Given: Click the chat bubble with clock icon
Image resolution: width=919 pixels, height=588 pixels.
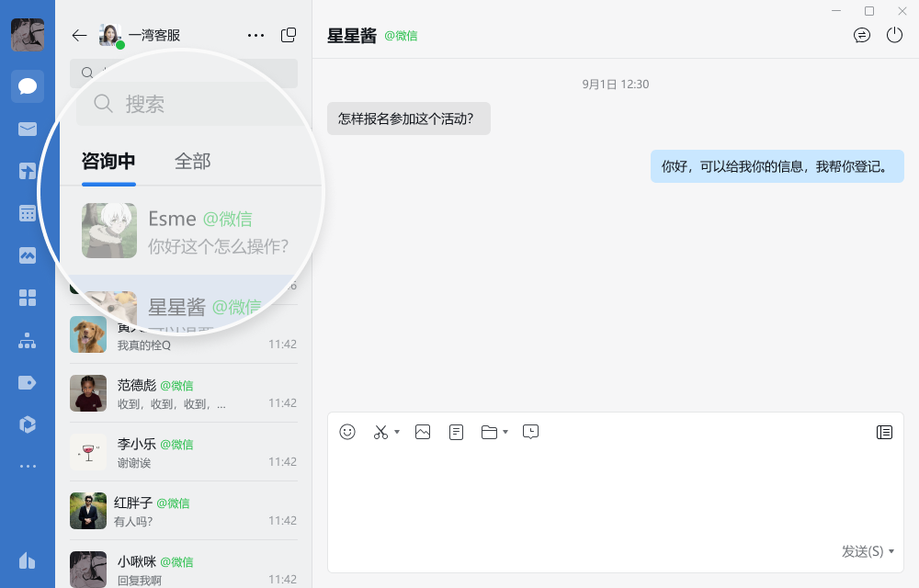Looking at the screenshot, I should pyautogui.click(x=530, y=432).
